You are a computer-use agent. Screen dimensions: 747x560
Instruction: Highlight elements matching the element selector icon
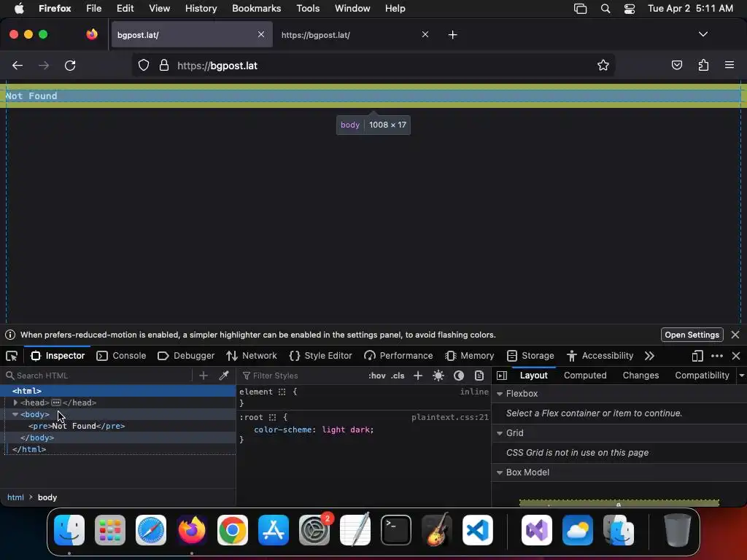click(282, 392)
